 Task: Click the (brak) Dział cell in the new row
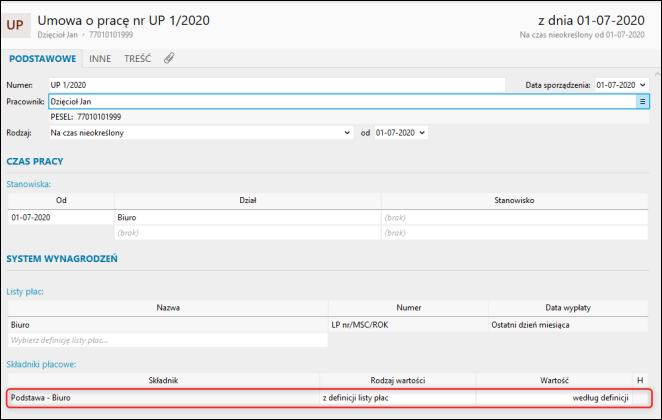tap(248, 233)
